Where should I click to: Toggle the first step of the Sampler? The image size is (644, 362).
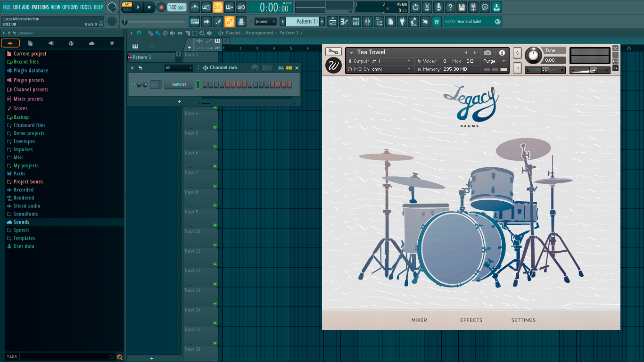click(x=205, y=84)
